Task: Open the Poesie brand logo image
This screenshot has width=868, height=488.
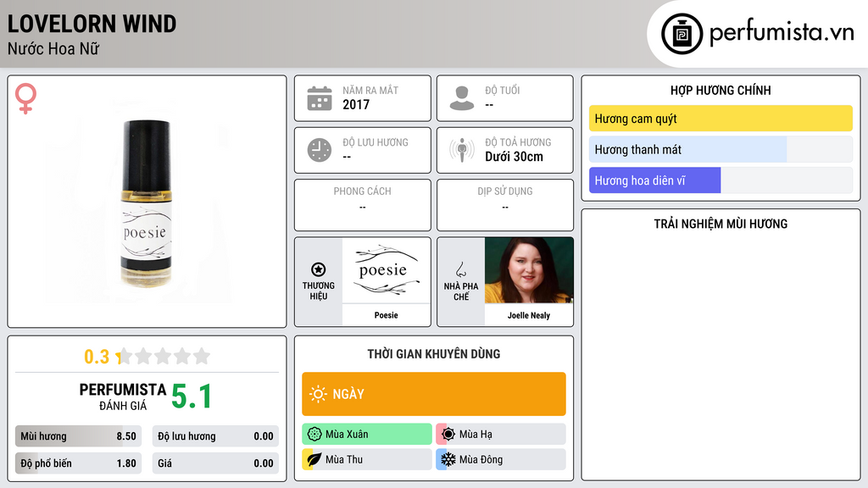Action: click(386, 270)
